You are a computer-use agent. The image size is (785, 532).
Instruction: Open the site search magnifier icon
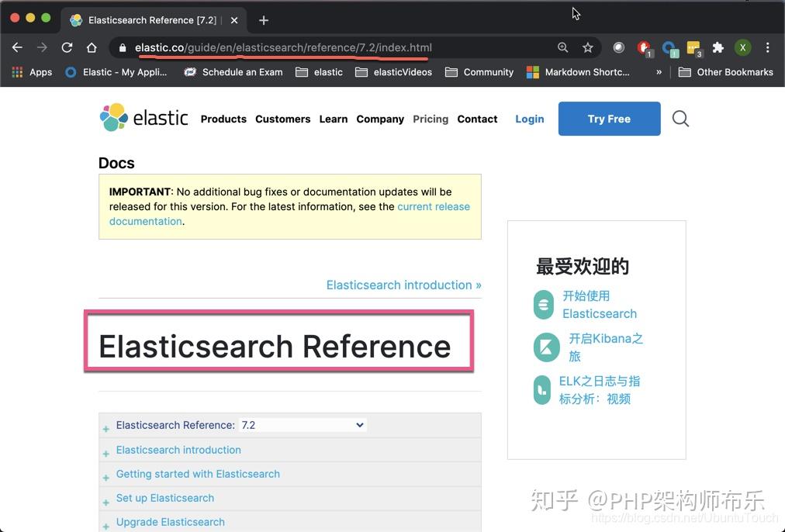coord(680,119)
